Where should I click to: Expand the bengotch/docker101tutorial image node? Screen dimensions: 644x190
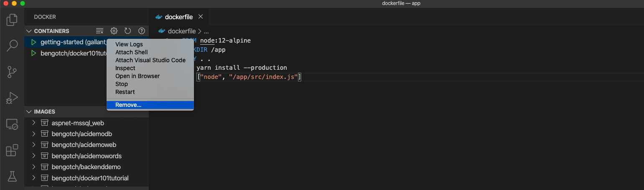(x=34, y=178)
